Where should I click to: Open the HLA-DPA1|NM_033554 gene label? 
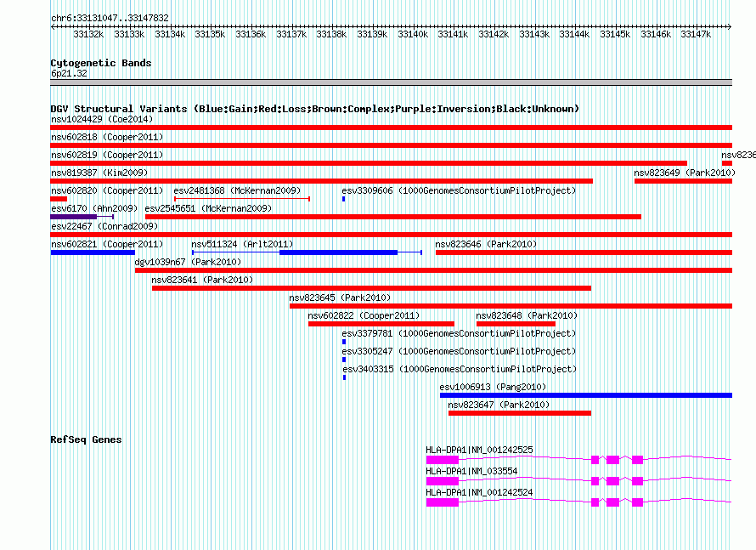471,471
